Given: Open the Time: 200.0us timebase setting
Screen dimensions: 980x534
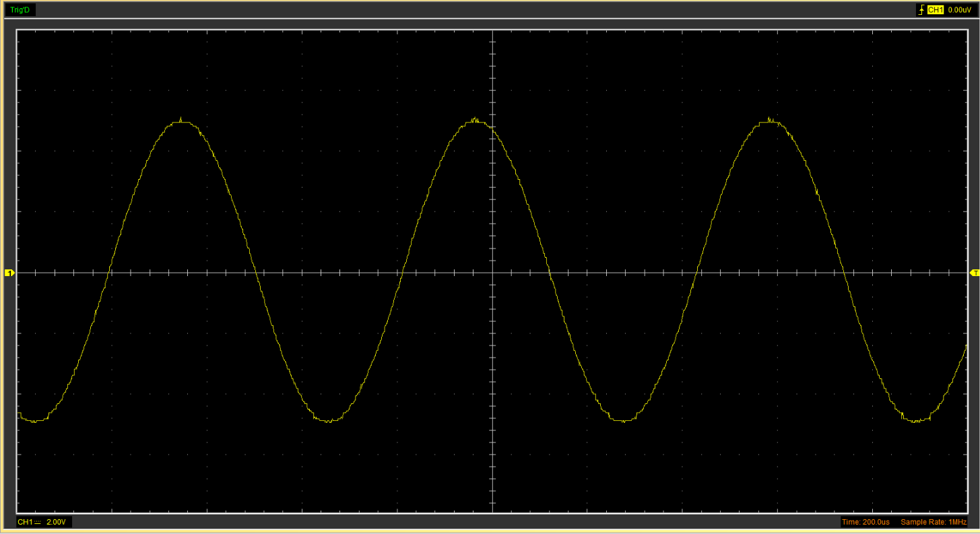Looking at the screenshot, I should (x=865, y=523).
